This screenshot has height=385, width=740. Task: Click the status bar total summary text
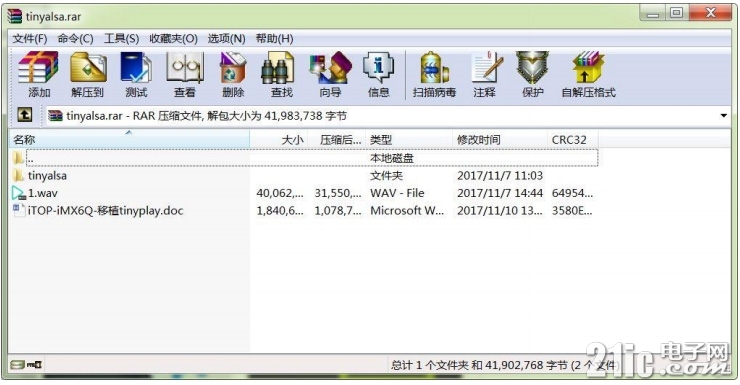click(x=504, y=365)
